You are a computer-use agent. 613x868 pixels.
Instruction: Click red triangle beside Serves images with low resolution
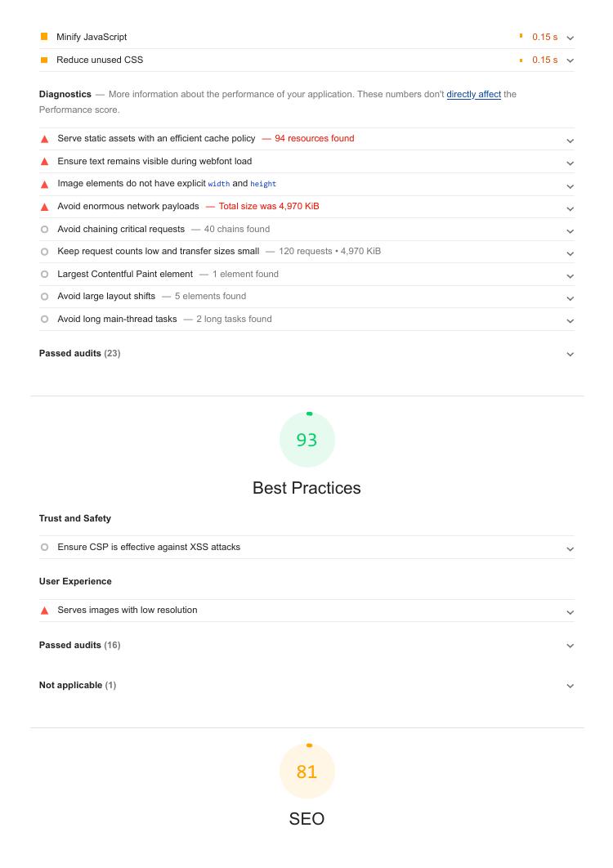(45, 611)
